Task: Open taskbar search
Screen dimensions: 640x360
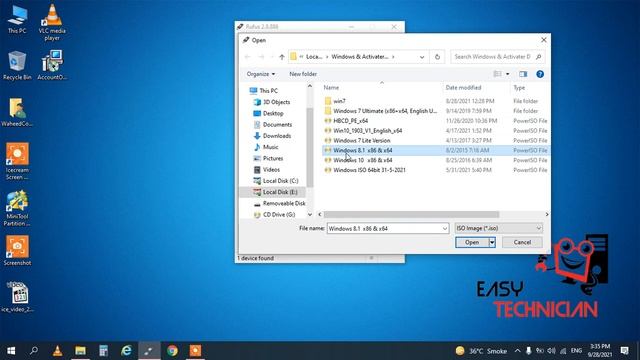Action: pyautogui.click(x=34, y=351)
